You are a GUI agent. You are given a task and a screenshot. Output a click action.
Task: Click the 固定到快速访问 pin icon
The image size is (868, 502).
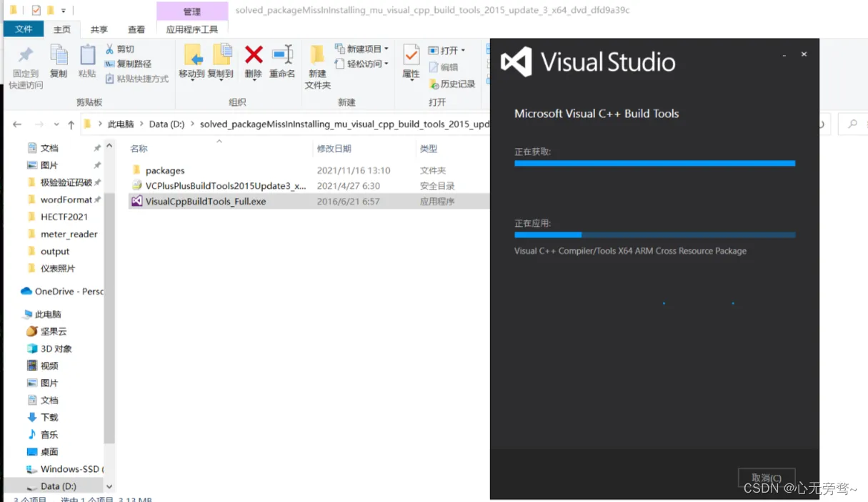(26, 55)
